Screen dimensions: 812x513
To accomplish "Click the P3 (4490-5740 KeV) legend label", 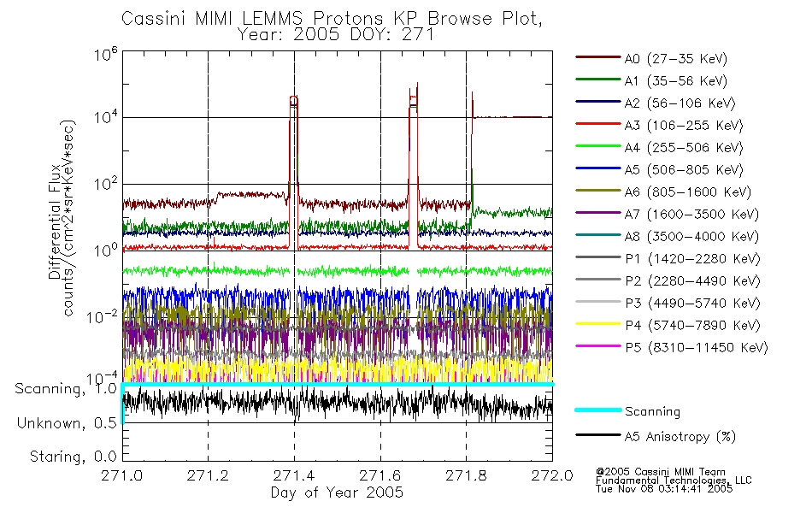I will click(692, 304).
